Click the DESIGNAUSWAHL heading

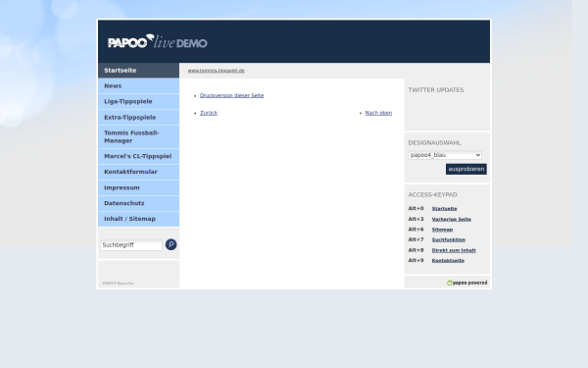coord(434,143)
